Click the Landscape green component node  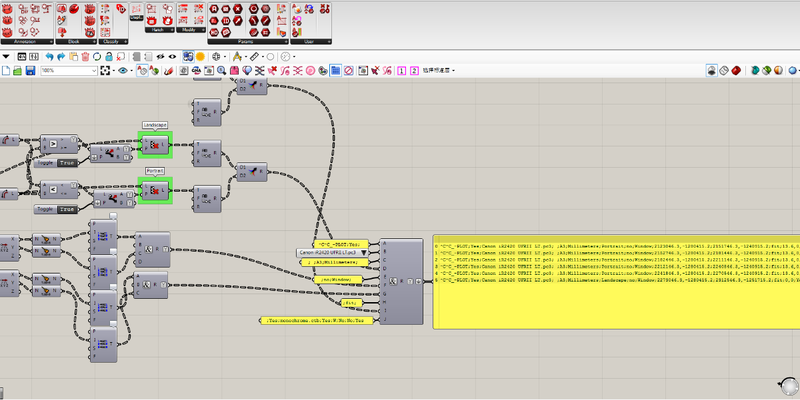156,146
